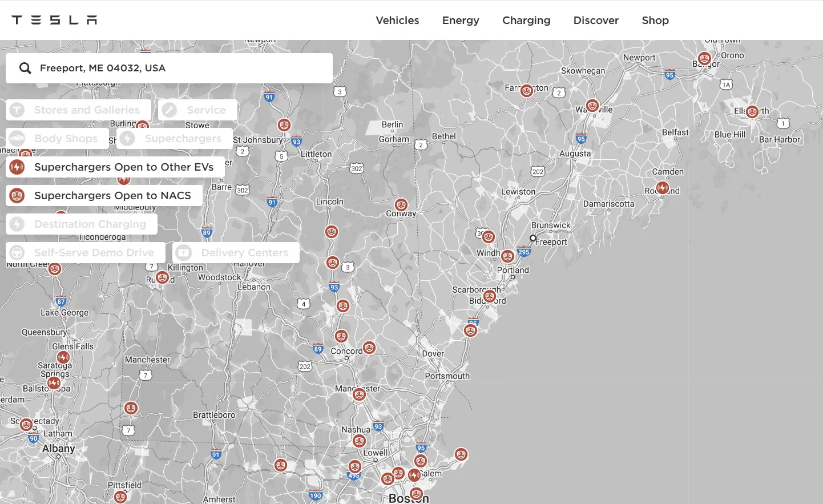Select the Supercharger pin below Lincoln
The width and height of the screenshot is (823, 504).
pos(332,232)
